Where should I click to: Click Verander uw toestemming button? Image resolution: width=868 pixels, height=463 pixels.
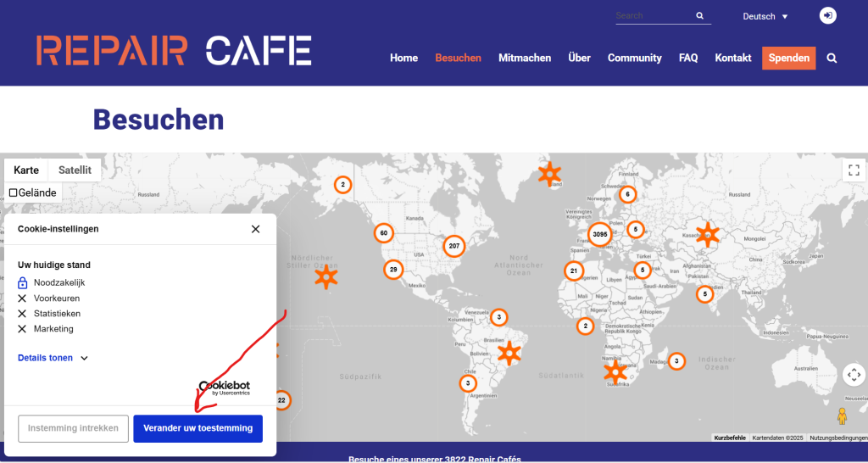[x=198, y=428]
